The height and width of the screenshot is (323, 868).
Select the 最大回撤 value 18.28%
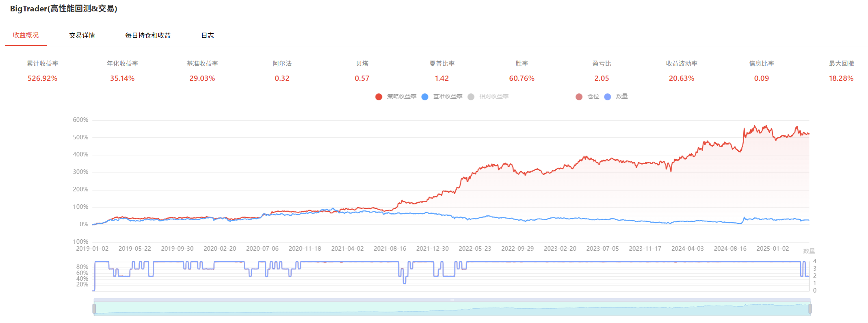coord(841,78)
